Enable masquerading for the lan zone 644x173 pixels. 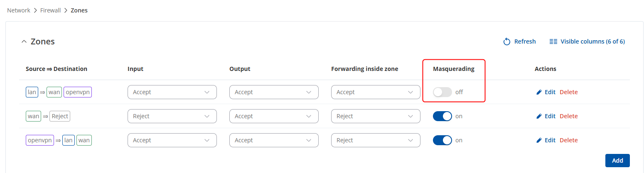[442, 92]
